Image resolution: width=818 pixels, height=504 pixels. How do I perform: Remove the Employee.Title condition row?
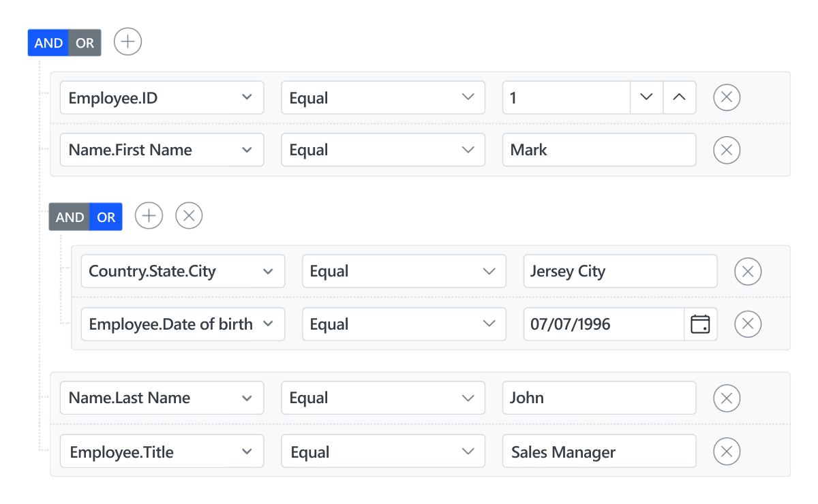[726, 451]
